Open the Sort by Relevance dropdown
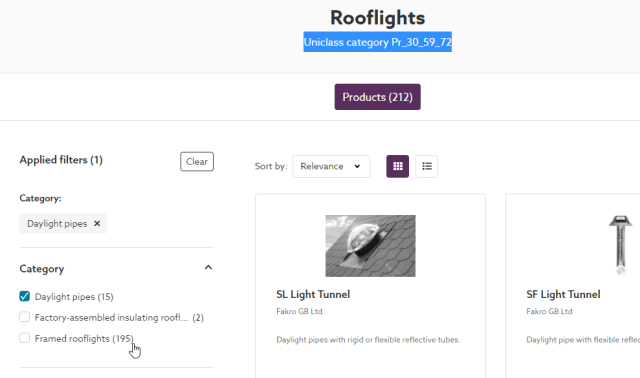The image size is (640, 378). [331, 166]
